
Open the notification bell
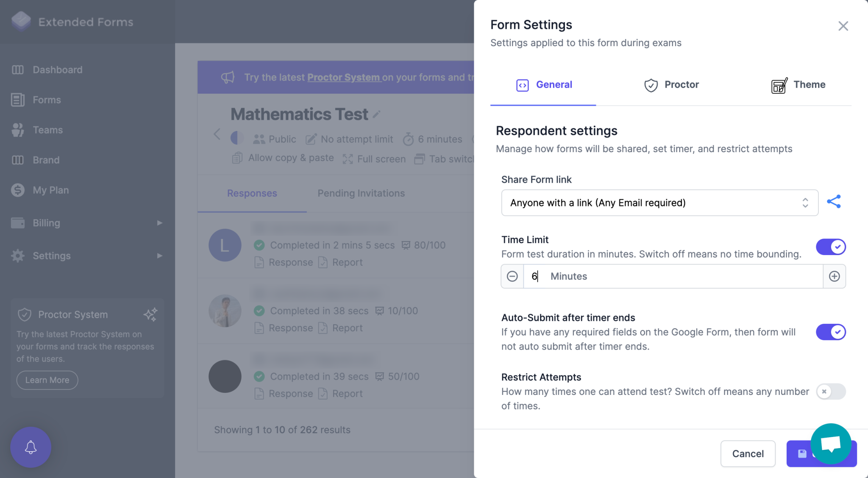(x=30, y=447)
